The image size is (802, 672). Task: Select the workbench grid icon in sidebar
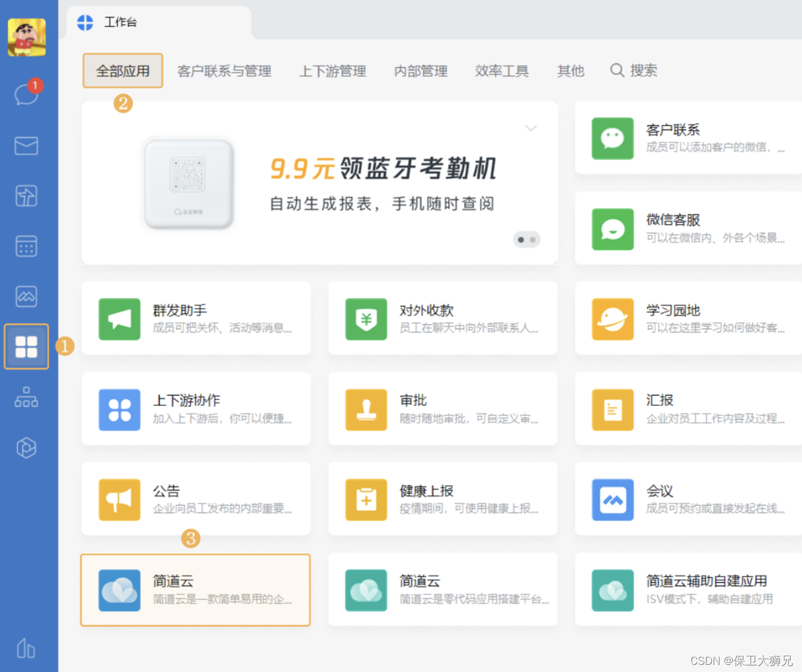tap(26, 346)
